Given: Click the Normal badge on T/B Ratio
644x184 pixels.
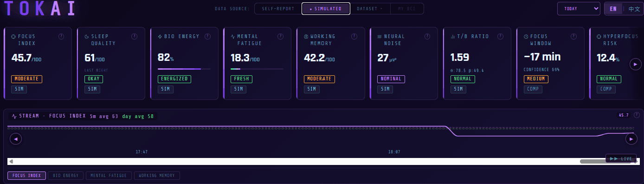Looking at the screenshot, I should pyautogui.click(x=463, y=79).
